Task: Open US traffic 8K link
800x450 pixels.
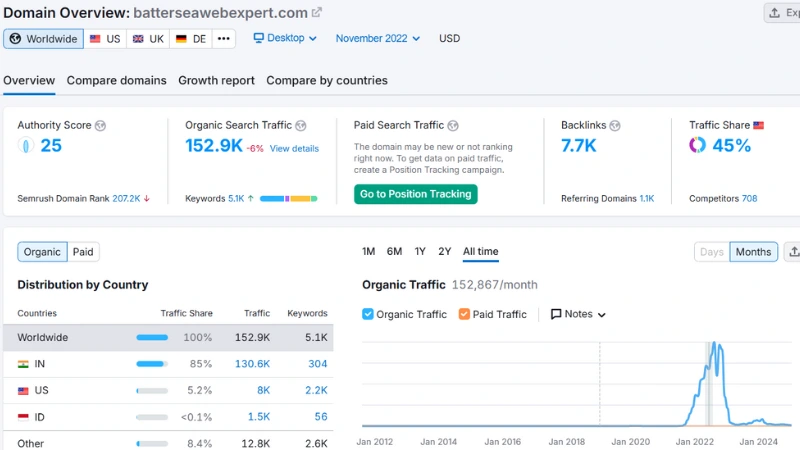Action: (x=263, y=391)
